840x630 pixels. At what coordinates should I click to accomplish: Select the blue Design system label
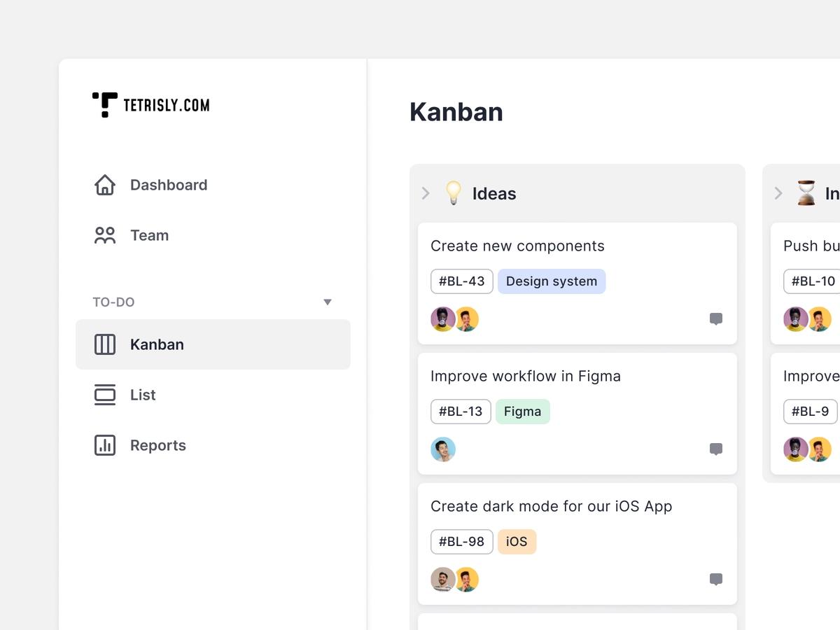click(552, 281)
